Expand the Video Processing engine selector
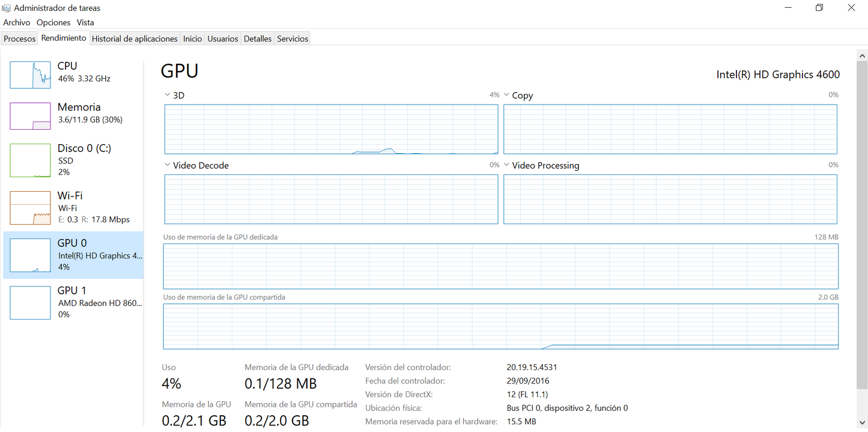868x432 pixels. [x=506, y=165]
